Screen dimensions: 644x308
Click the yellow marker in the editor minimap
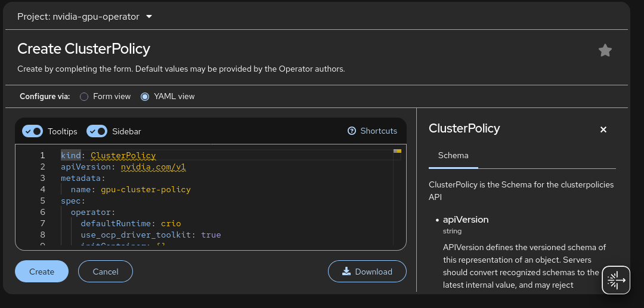click(x=397, y=152)
